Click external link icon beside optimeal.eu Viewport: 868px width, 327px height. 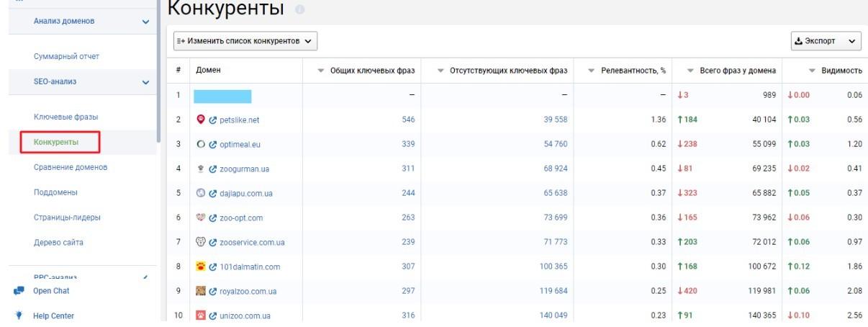(214, 144)
